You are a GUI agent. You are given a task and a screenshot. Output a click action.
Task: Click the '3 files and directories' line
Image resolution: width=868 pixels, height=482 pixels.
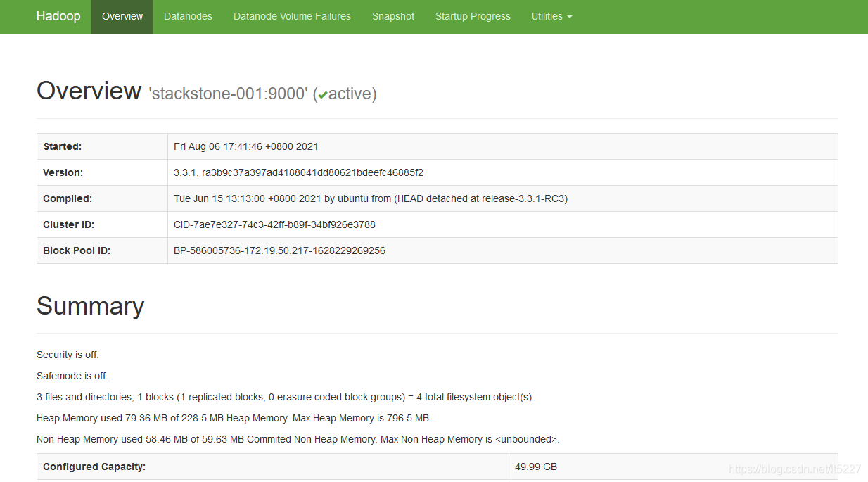(286, 397)
